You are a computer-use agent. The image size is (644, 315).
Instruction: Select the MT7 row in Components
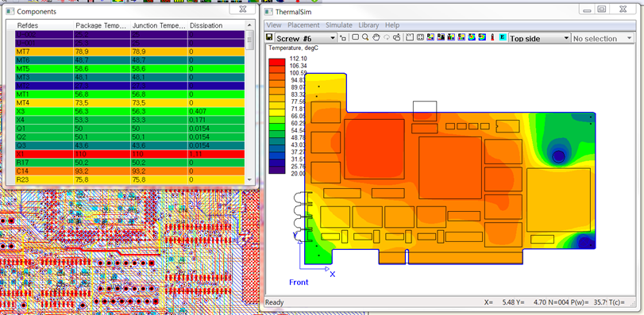pyautogui.click(x=129, y=52)
